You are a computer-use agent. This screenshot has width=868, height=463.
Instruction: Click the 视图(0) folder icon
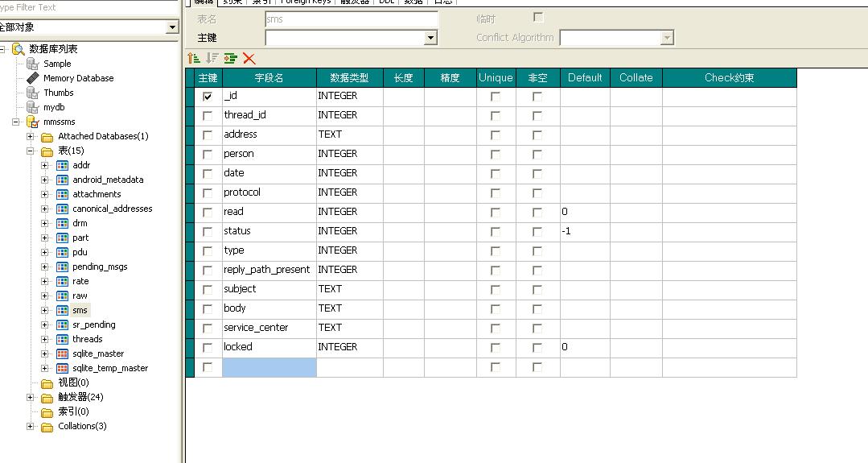47,382
